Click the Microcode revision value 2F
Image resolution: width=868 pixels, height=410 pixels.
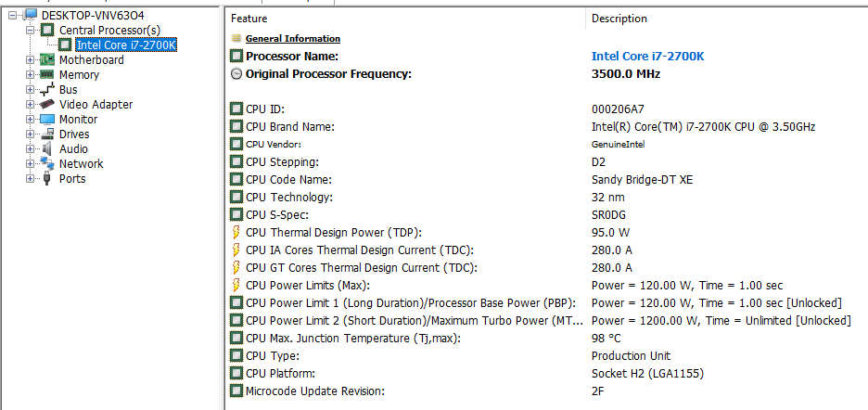[597, 391]
